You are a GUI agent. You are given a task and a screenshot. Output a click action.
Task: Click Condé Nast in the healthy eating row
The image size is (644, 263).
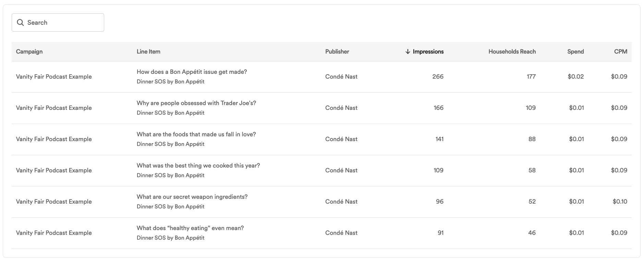pyautogui.click(x=341, y=233)
